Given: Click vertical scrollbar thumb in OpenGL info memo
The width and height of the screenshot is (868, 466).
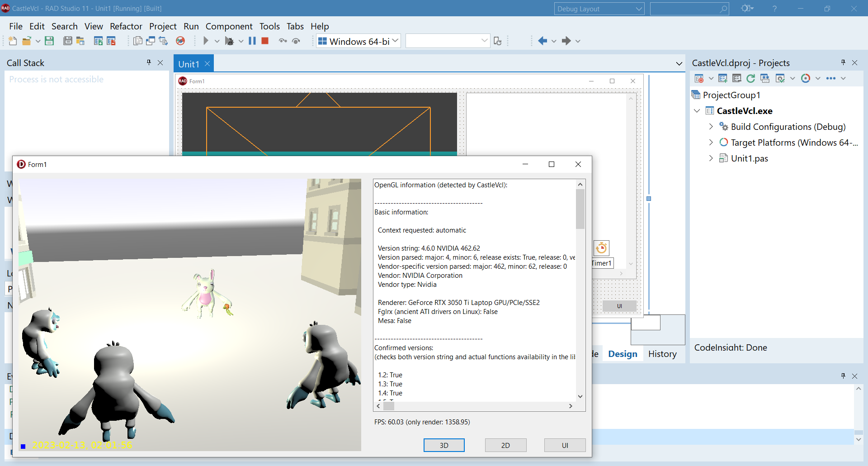Looking at the screenshot, I should (580, 209).
